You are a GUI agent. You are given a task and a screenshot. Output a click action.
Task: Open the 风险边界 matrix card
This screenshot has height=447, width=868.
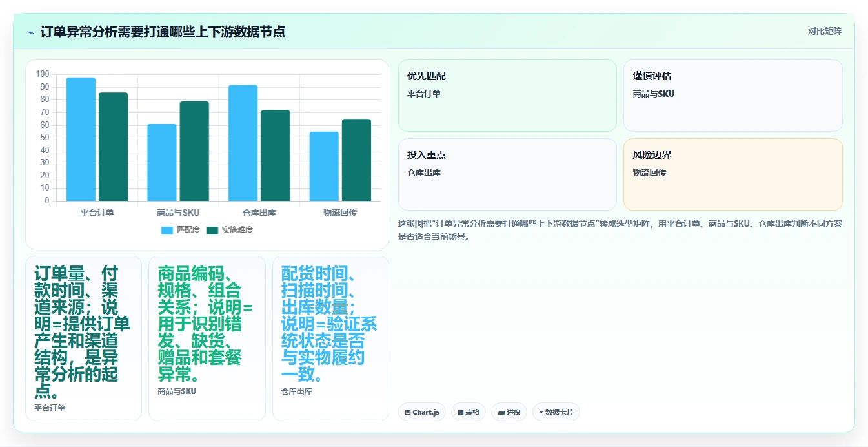733,174
